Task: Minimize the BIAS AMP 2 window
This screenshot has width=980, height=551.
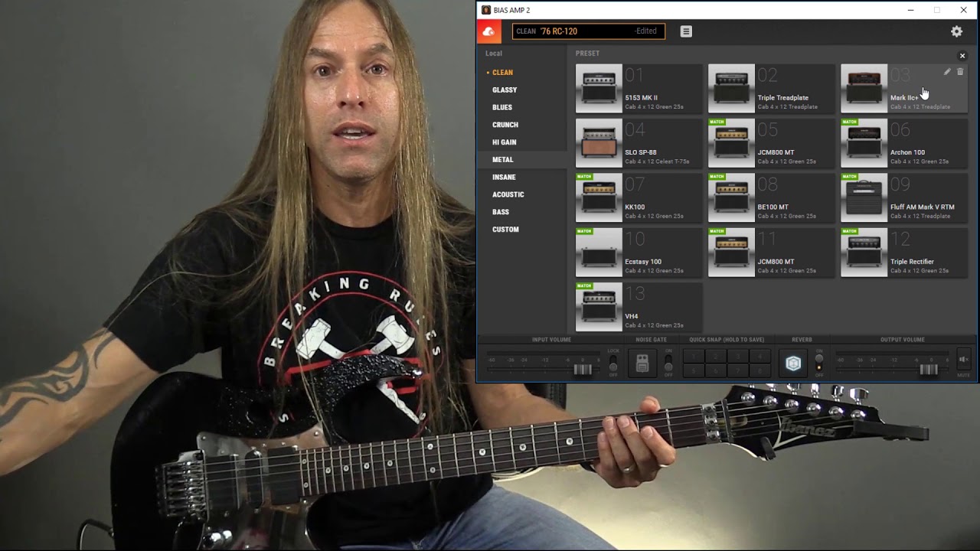Action: [x=910, y=10]
